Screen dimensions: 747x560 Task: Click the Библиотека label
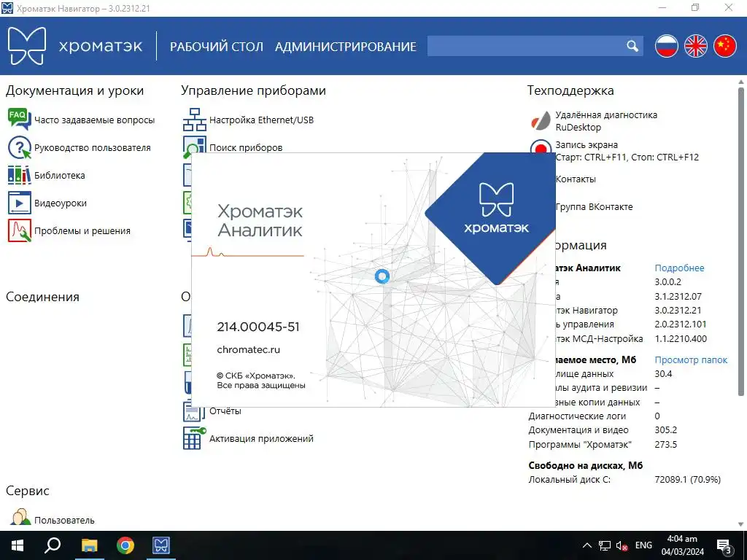click(x=60, y=175)
